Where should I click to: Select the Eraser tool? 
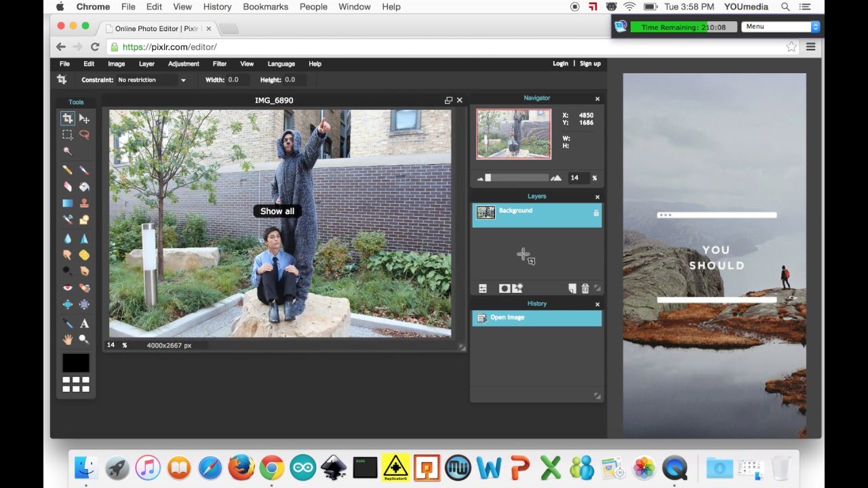click(67, 186)
